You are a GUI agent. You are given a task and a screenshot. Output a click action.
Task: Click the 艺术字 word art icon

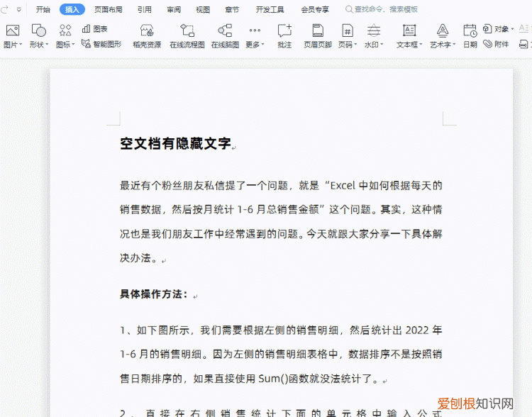coord(443,30)
